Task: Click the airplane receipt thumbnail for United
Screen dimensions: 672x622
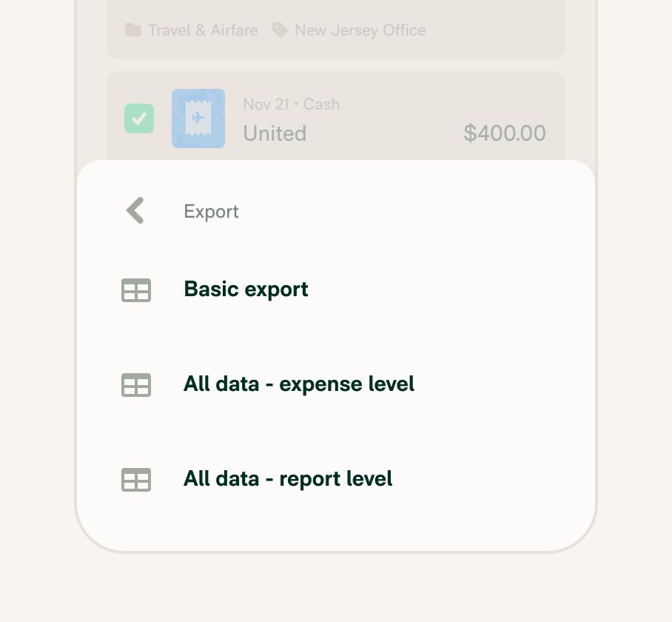Action: point(198,118)
